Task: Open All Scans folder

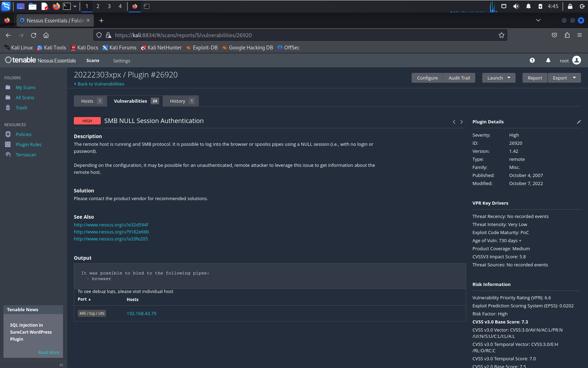Action: 25,97
